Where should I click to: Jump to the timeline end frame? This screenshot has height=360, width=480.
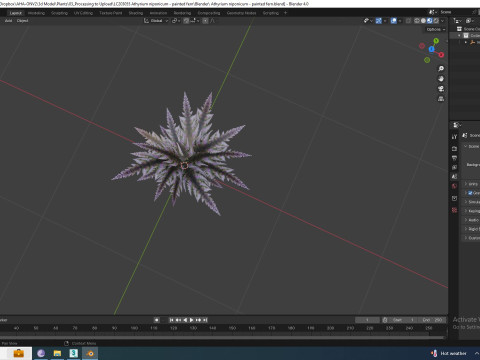tap(205, 320)
